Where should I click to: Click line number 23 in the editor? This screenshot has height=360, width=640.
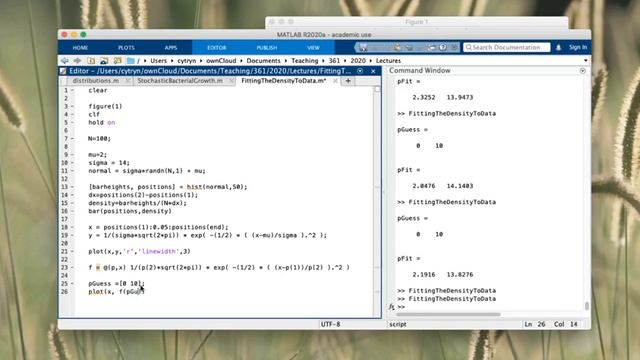click(x=64, y=267)
